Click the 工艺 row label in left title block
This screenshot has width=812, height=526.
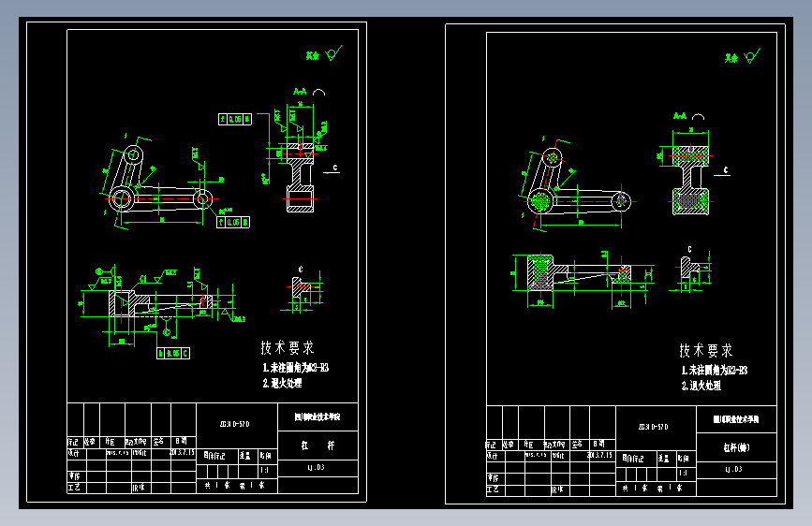click(74, 488)
